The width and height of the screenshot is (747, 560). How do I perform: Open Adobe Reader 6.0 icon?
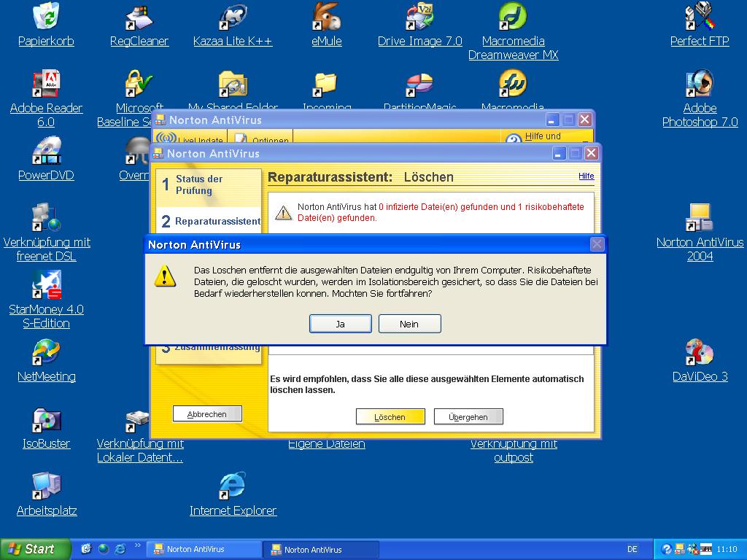point(46,98)
